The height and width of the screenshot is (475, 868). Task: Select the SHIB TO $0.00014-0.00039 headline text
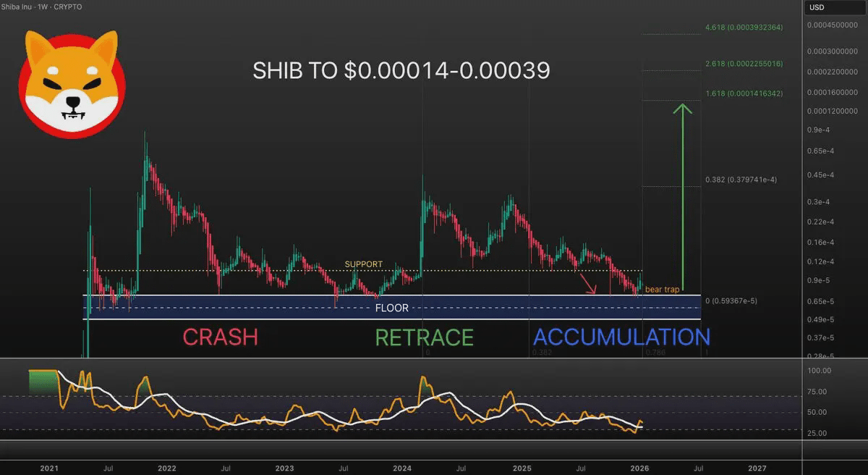tap(401, 70)
